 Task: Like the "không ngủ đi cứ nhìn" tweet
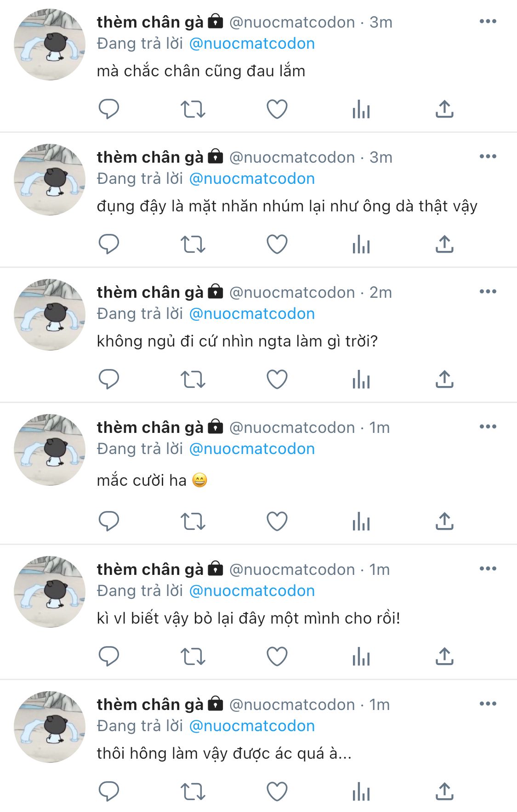pos(277,380)
